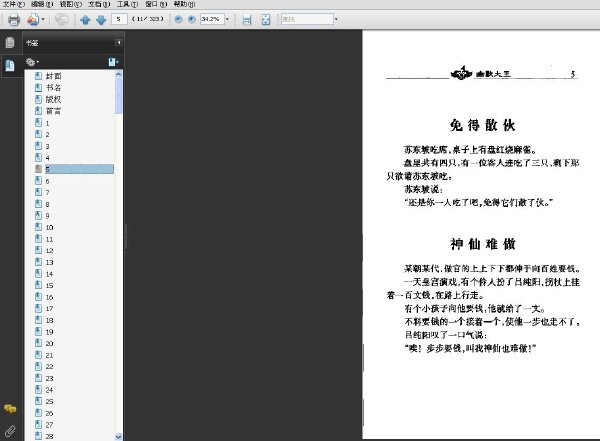Click the bookmark list scrollbar thumb
600x441 pixels.
(119, 96)
